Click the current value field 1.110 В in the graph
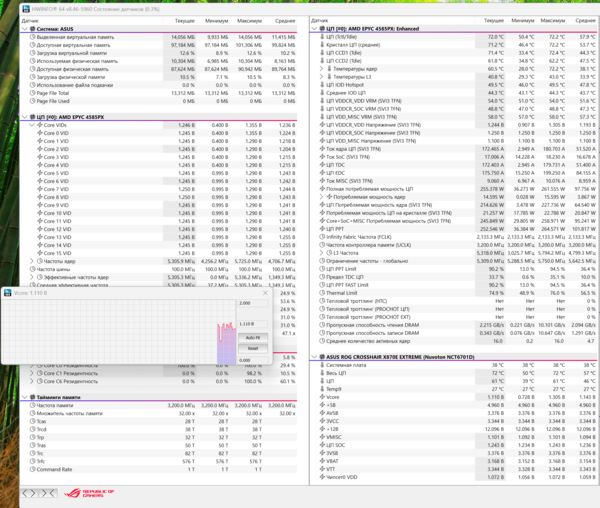 253,324
